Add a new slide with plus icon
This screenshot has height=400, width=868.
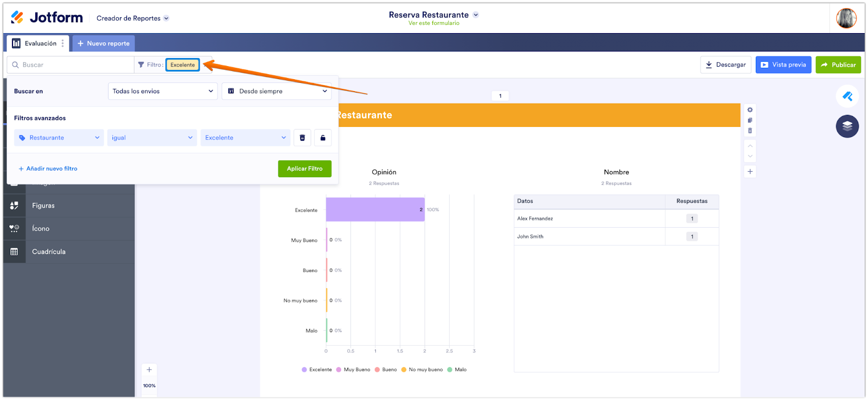point(750,172)
